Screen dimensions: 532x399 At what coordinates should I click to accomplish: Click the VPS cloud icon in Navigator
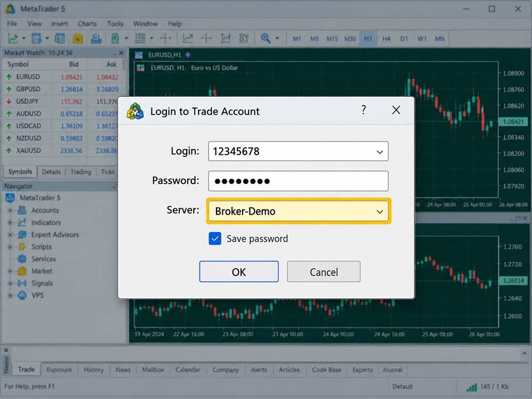[22, 295]
